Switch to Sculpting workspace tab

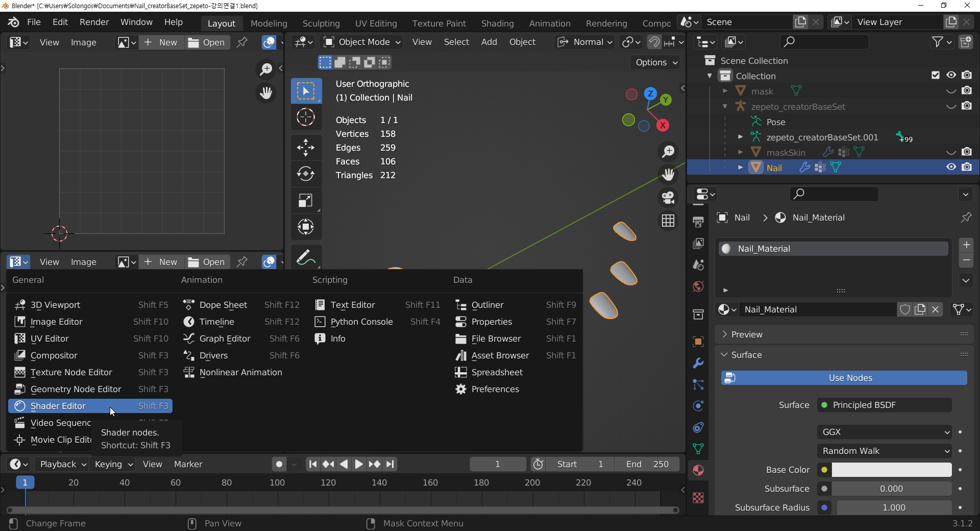[x=321, y=23]
